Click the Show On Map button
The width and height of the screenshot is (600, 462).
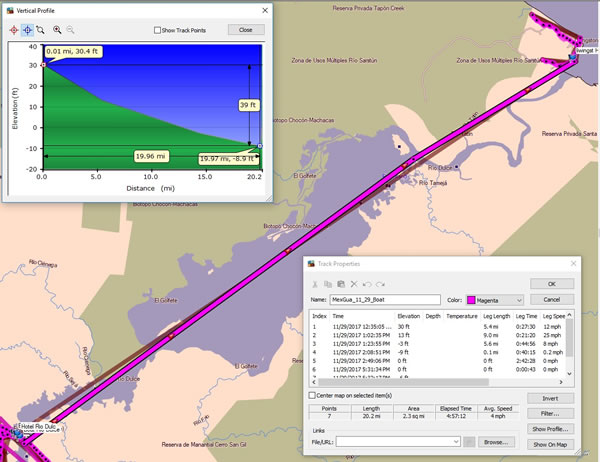[550, 444]
